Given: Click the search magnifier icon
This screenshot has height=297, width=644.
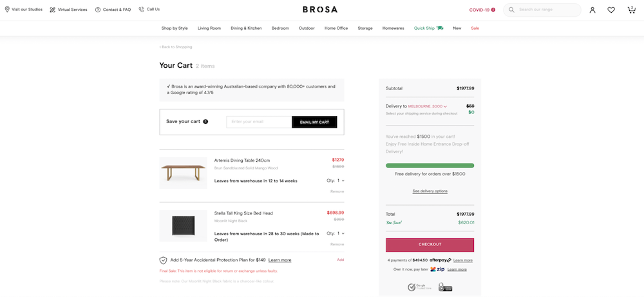Looking at the screenshot, I should point(511,10).
